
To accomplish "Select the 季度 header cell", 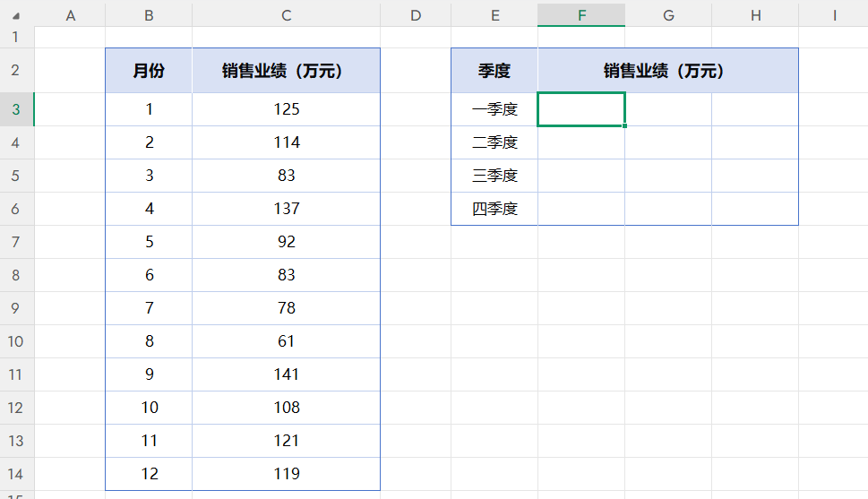I will click(x=494, y=71).
